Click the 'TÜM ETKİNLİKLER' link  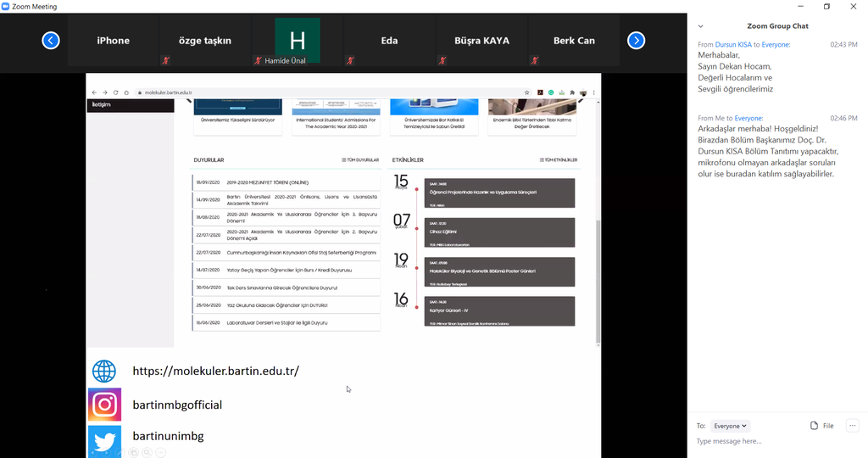[x=559, y=159]
